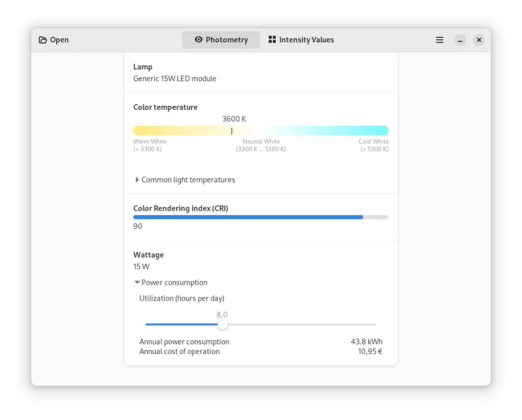This screenshot has height=420, width=522.
Task: Click the annual cost value 10,95 €
Action: [370, 352]
